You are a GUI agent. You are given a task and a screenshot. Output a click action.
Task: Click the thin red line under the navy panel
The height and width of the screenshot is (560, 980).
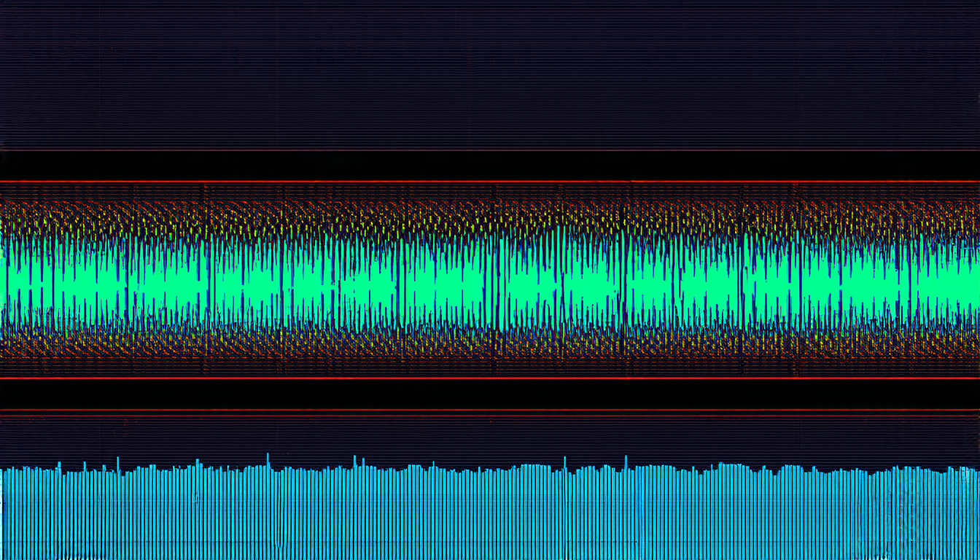pyautogui.click(x=490, y=150)
